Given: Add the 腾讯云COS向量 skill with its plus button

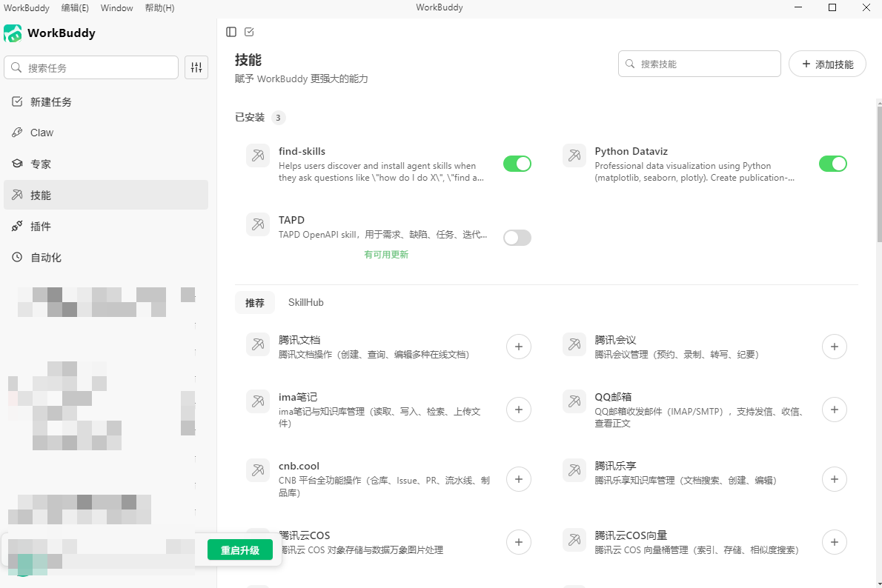Looking at the screenshot, I should [834, 543].
